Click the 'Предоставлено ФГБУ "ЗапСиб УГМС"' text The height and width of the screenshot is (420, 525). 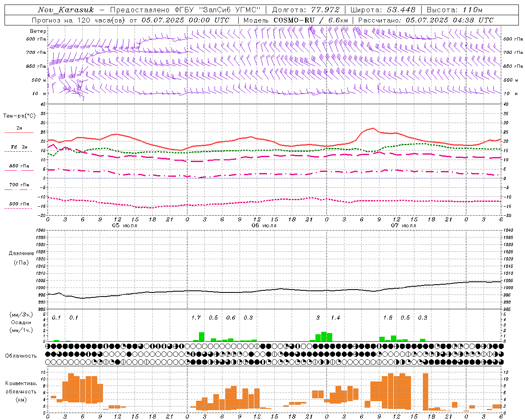[185, 10]
